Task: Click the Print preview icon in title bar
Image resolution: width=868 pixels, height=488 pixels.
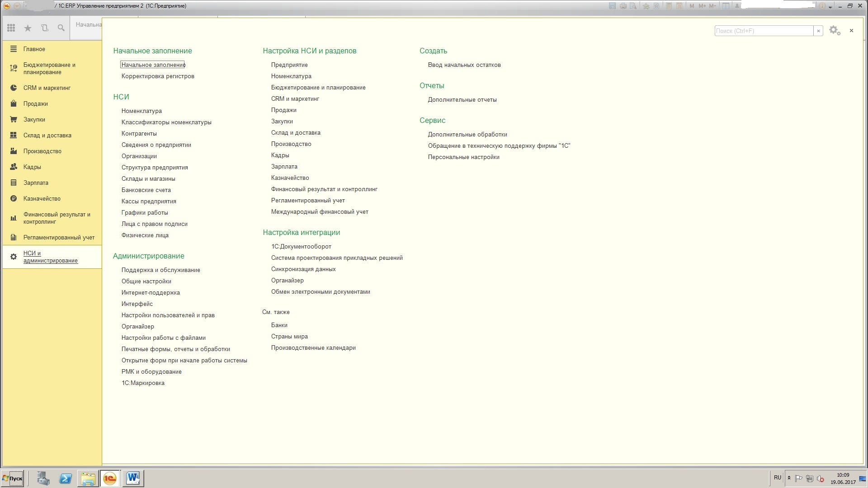Action: (x=633, y=6)
